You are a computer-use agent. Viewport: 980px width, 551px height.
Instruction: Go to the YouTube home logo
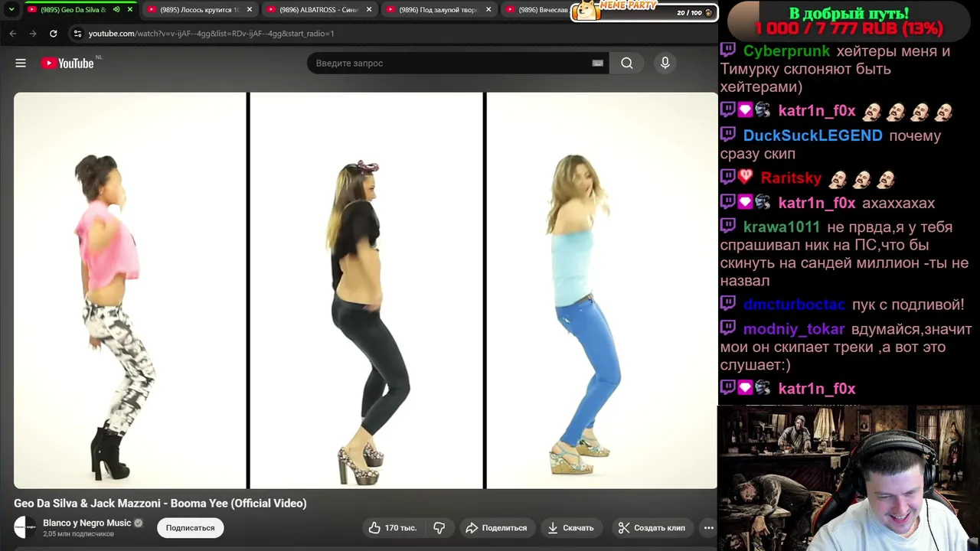[67, 63]
